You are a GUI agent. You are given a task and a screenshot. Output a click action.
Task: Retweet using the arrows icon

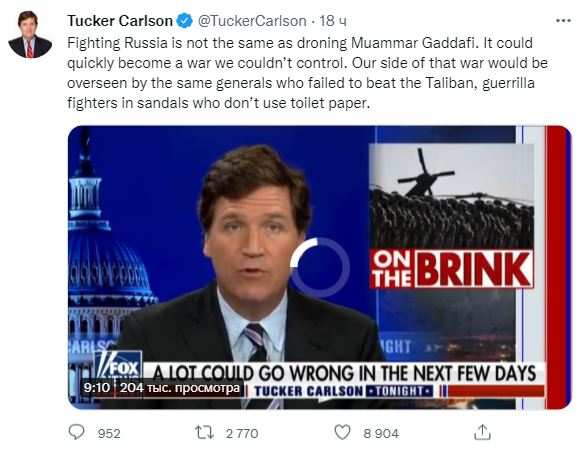(x=204, y=433)
